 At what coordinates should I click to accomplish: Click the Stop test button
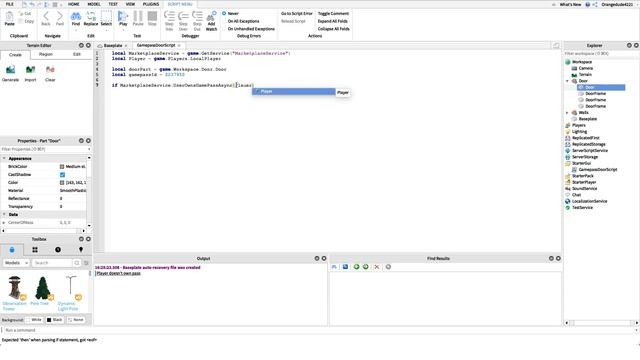[152, 19]
